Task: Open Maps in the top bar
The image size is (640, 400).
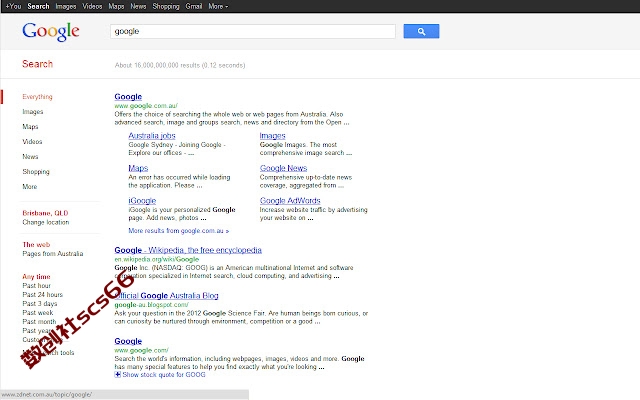Action: pos(116,6)
